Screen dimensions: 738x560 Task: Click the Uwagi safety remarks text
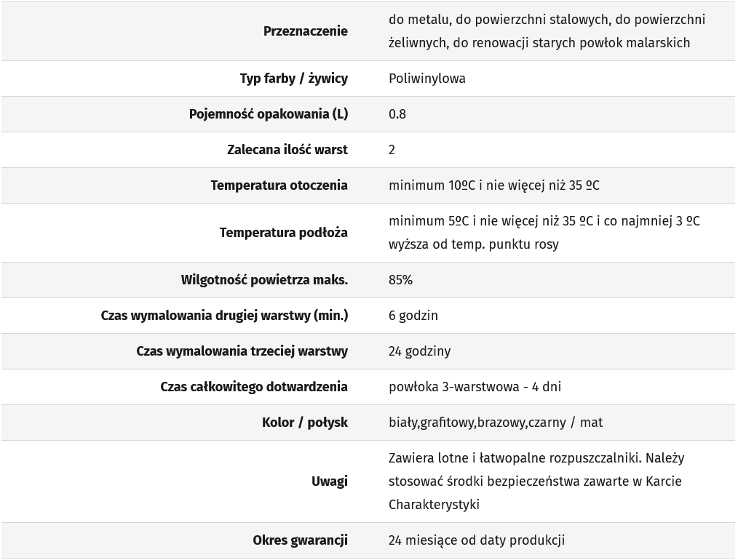(536, 481)
